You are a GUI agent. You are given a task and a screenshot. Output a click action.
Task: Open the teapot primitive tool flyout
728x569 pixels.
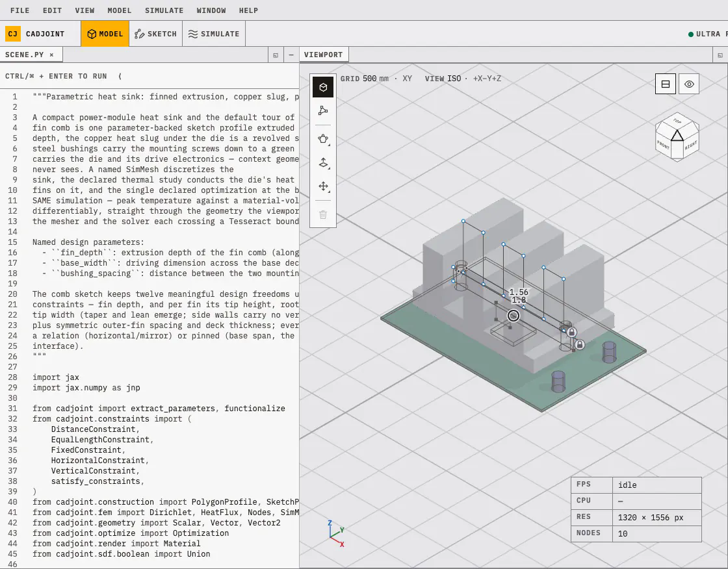(x=323, y=139)
